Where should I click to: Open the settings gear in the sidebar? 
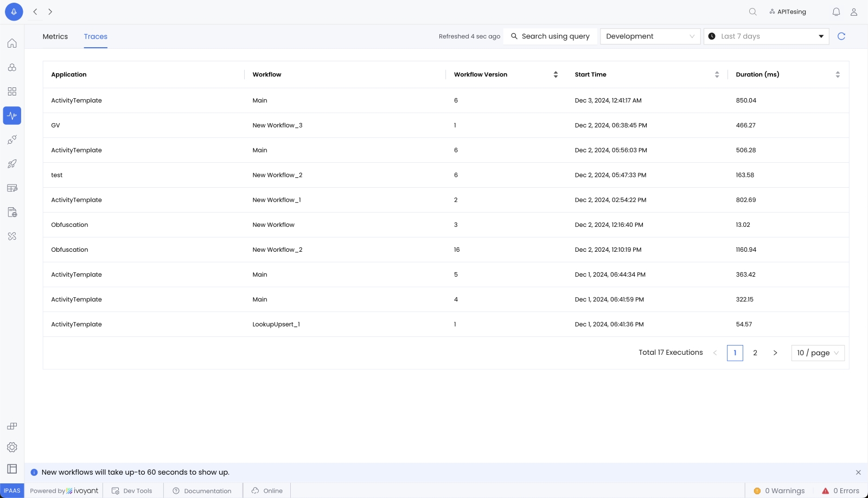(12, 447)
